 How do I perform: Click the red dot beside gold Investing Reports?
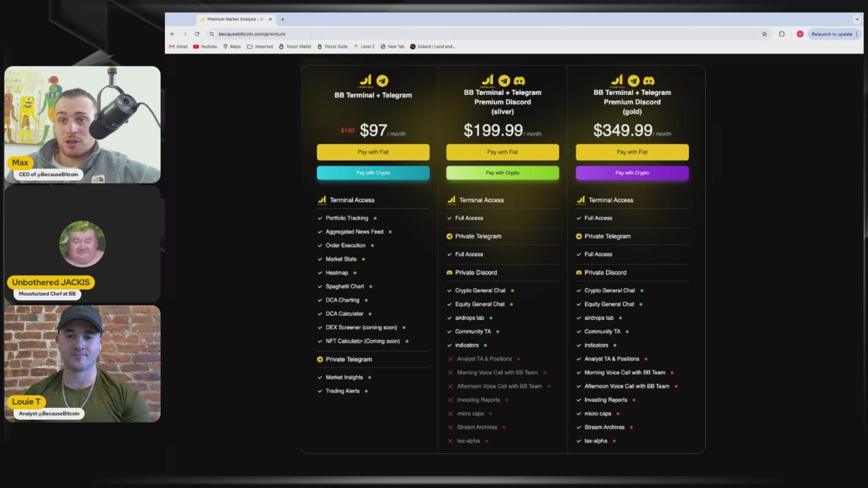click(634, 400)
